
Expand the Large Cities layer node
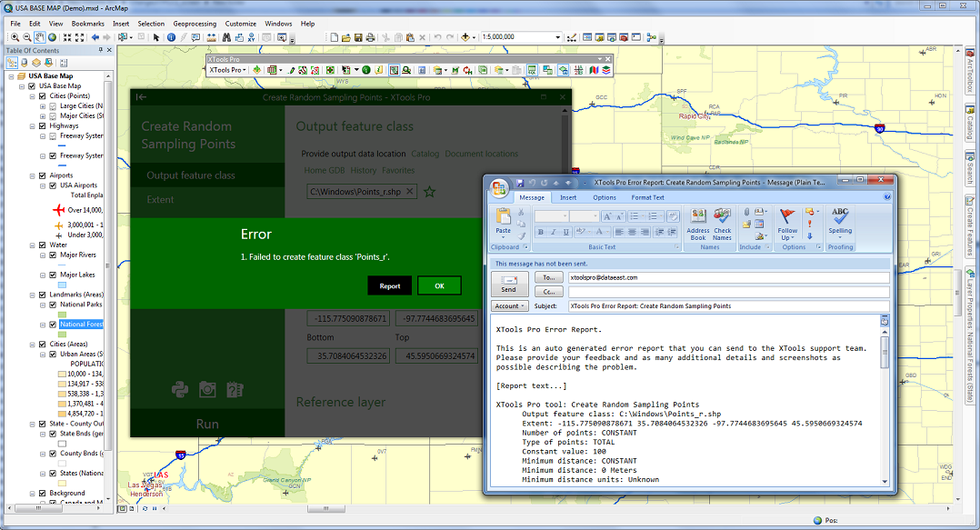coord(43,106)
